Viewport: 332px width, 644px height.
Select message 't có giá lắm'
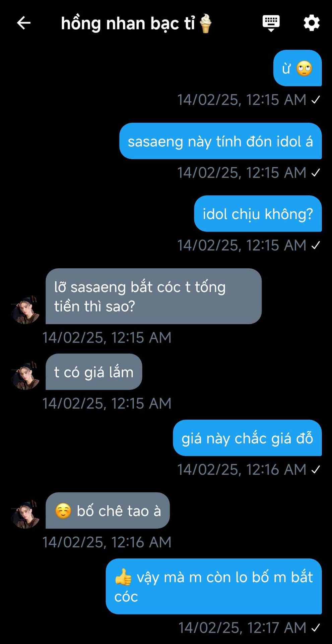(94, 372)
